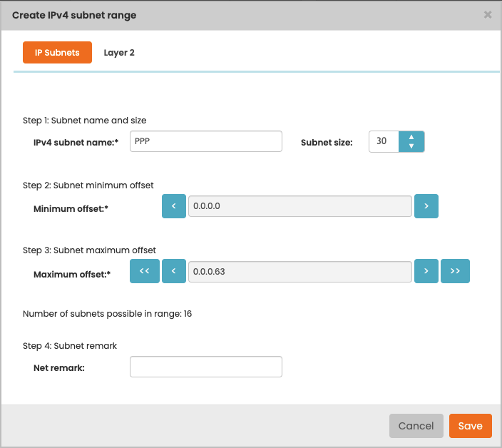502x448 pixels.
Task: Click the Minimum offset value field
Action: tap(300, 206)
